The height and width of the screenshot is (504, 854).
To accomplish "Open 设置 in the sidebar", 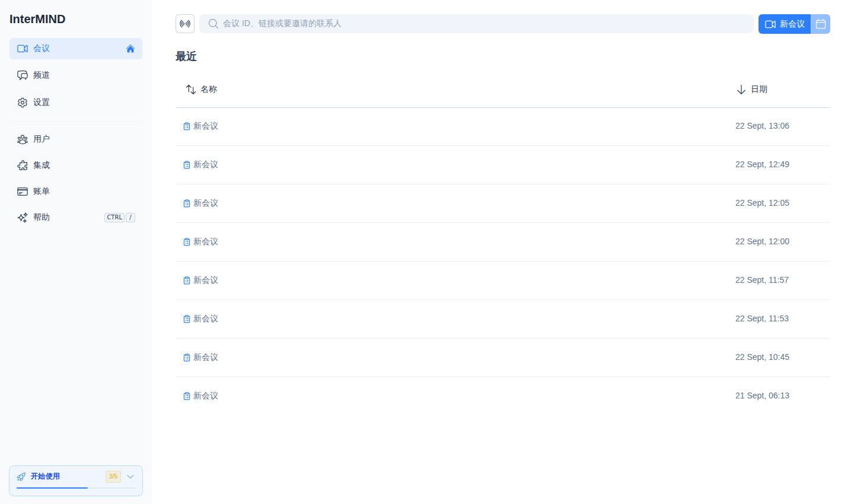I will 76,103.
